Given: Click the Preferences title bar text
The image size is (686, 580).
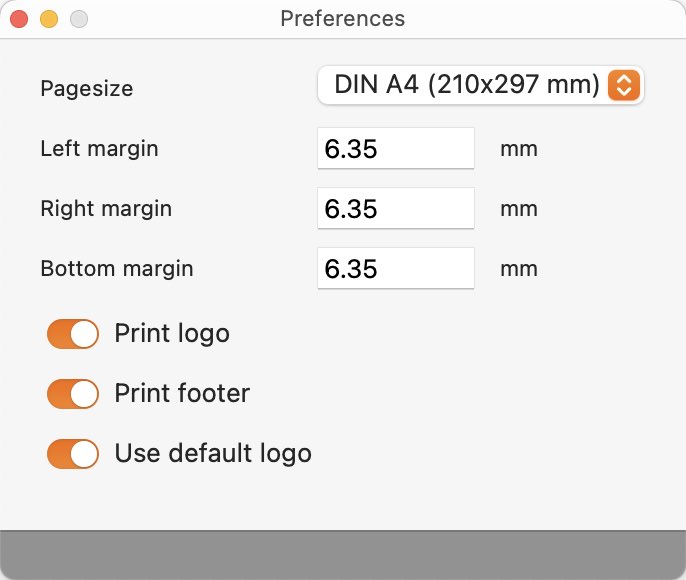Looking at the screenshot, I should (343, 19).
